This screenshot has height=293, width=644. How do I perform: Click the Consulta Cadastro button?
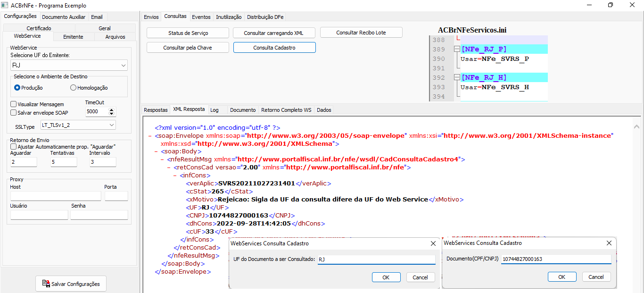coord(274,48)
